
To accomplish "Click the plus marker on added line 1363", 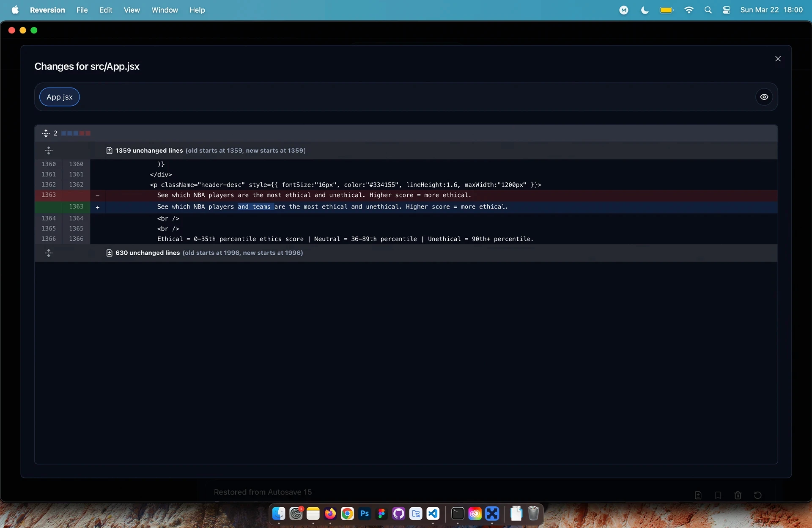I will pos(98,207).
